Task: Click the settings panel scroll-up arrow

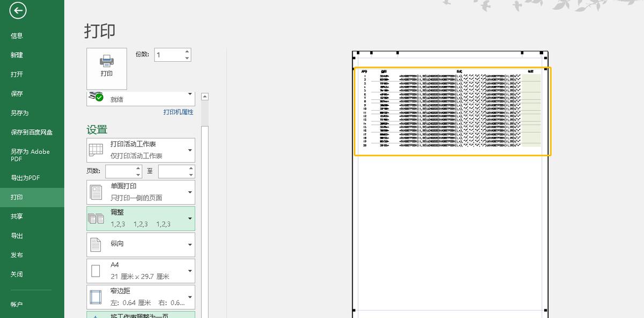Action: [204, 97]
